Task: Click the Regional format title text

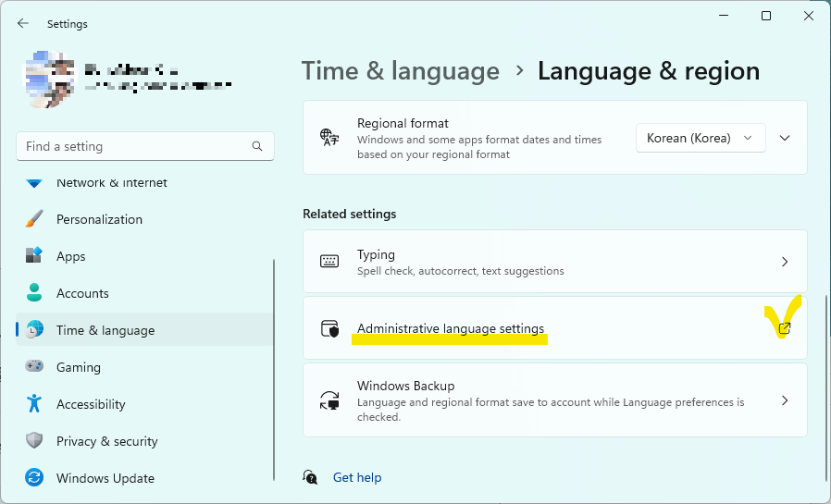Action: tap(403, 123)
